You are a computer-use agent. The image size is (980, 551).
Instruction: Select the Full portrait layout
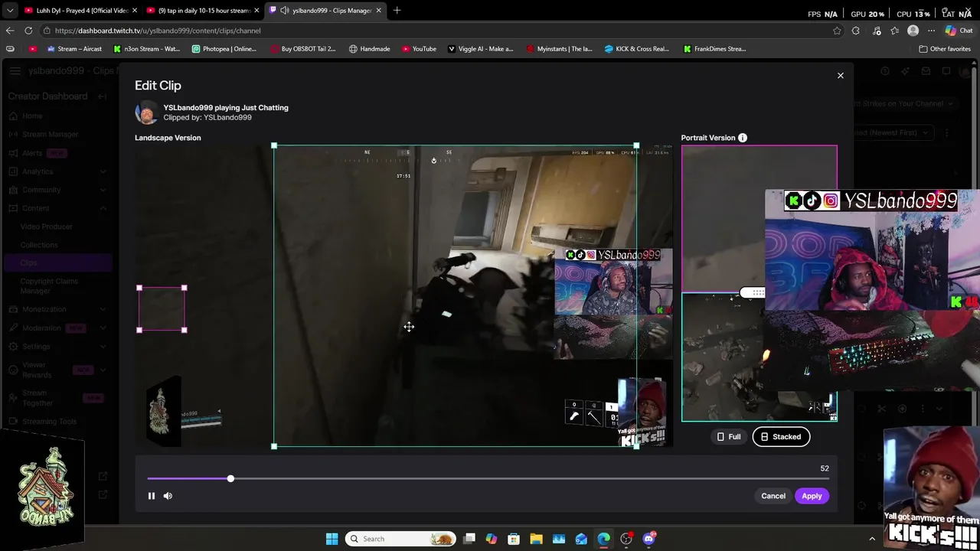[728, 437]
